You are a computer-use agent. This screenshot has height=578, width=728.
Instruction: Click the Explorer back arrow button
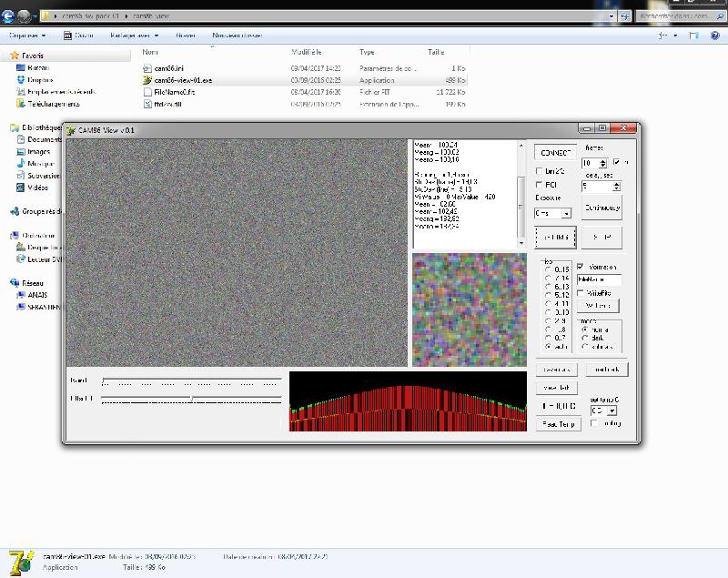coord(7,16)
